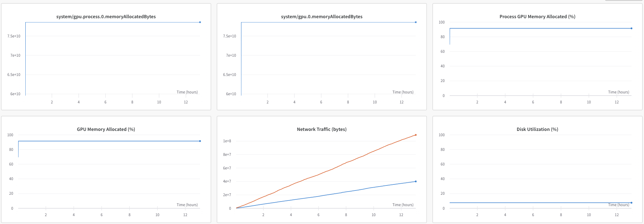
Task: Click Time (hours) label in Disk Utilization chart
Action: 619,205
